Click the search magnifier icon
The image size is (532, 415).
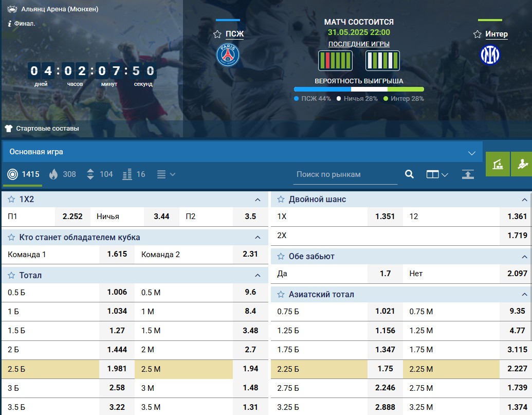coord(409,174)
